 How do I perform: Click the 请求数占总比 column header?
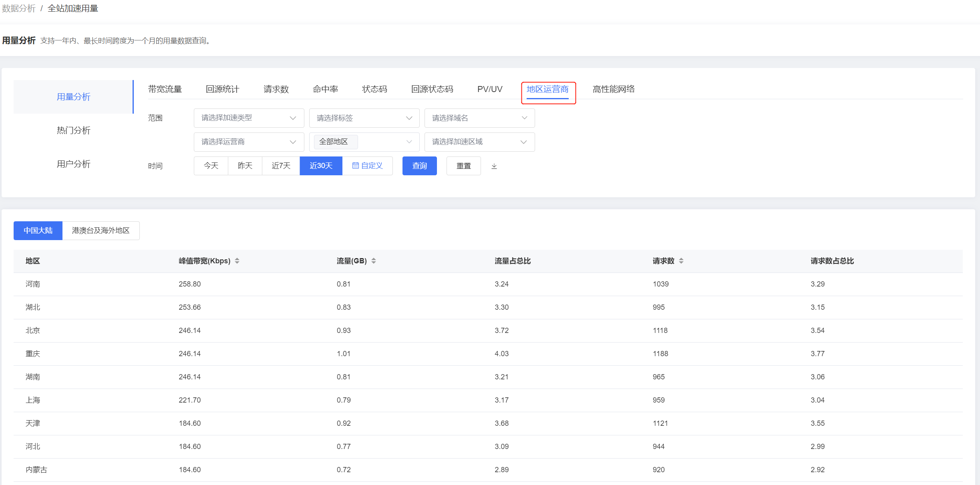coord(832,261)
